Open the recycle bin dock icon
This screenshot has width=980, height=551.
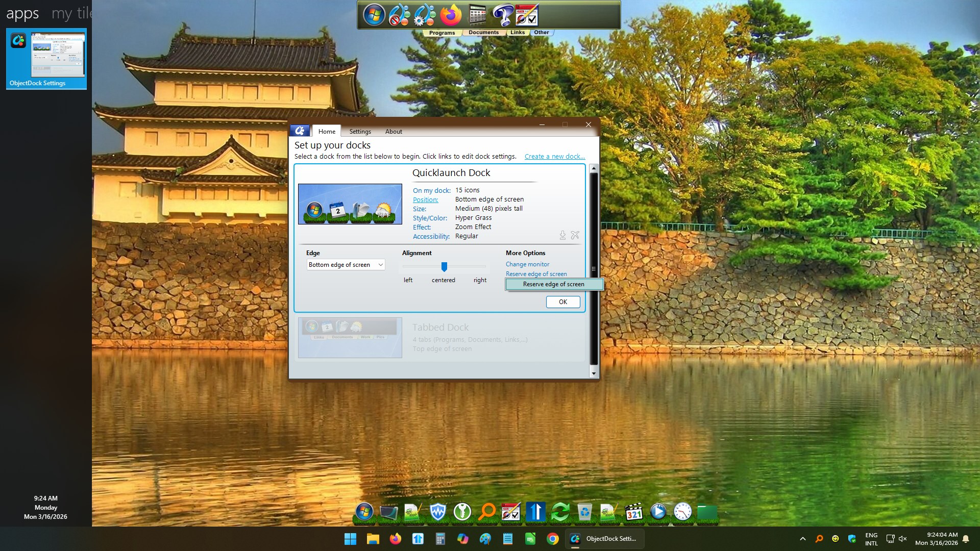(584, 511)
